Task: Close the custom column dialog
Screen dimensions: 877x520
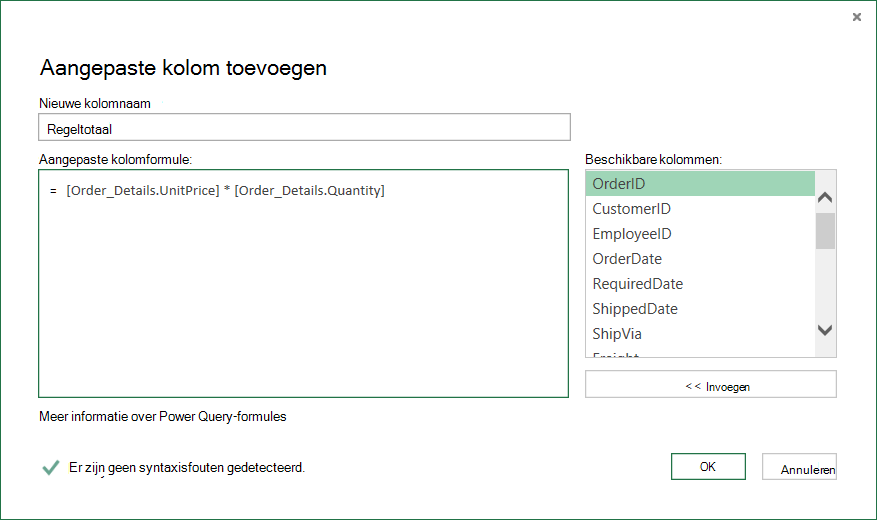Action: (x=856, y=17)
